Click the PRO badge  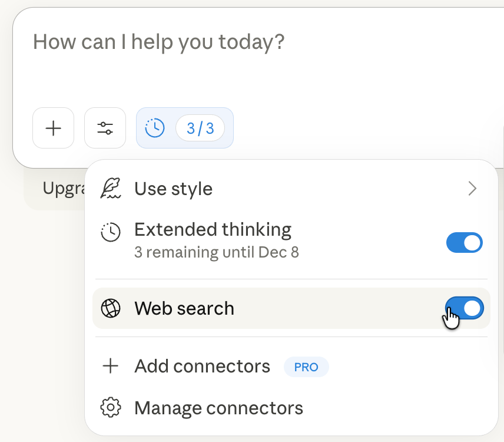pyautogui.click(x=306, y=367)
